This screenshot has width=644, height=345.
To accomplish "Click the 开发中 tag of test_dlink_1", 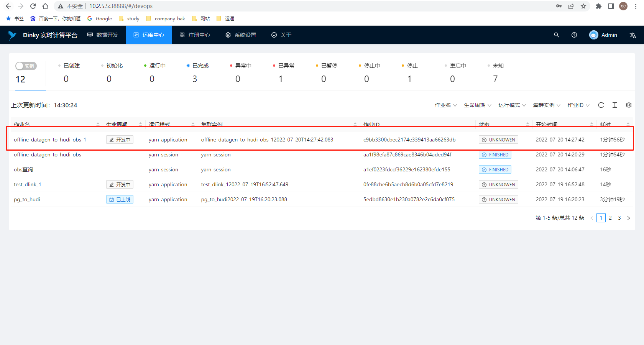I will point(120,184).
